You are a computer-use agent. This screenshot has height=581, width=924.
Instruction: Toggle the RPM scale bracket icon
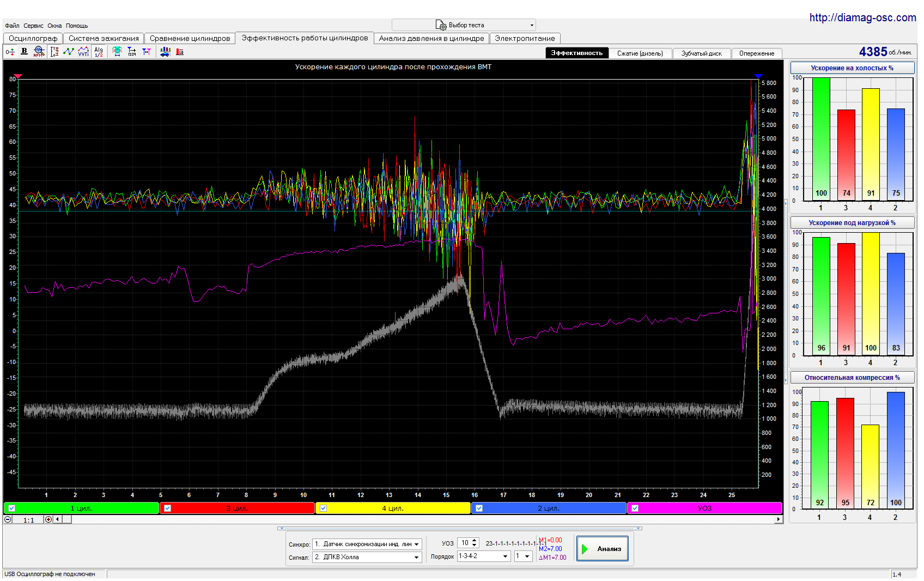pos(54,52)
